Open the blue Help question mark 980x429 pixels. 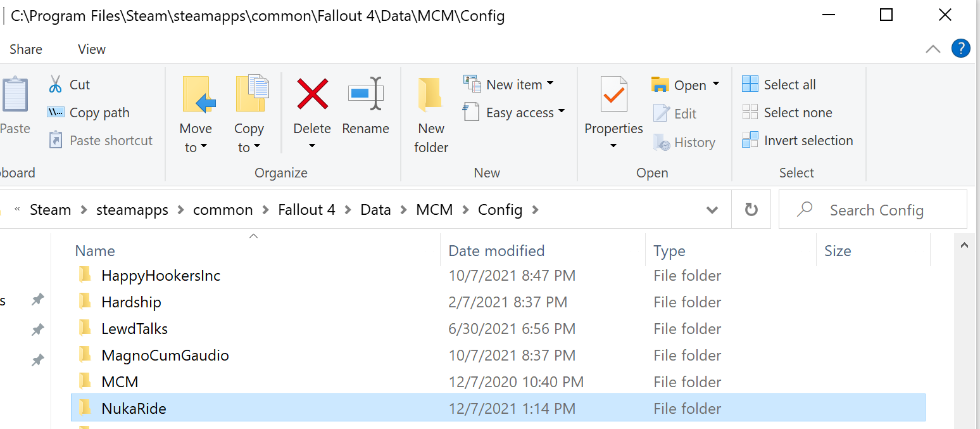coord(960,49)
